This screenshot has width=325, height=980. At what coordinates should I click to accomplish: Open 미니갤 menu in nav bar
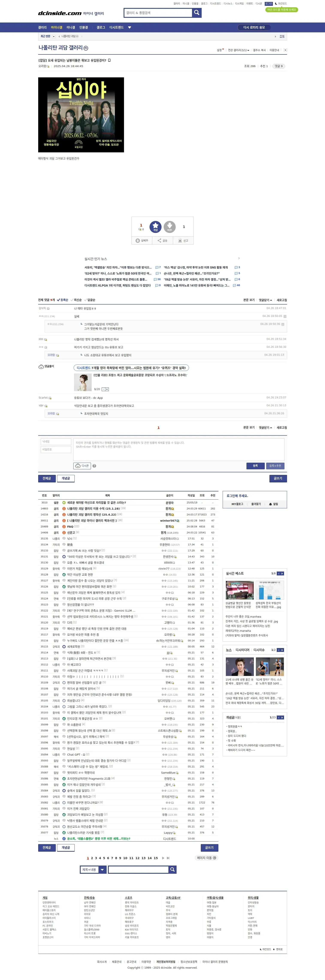click(71, 27)
